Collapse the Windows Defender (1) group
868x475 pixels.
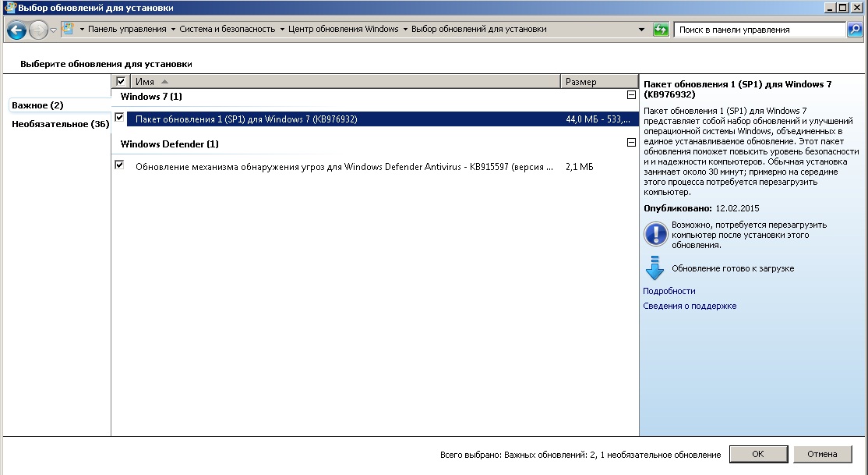pyautogui.click(x=631, y=143)
